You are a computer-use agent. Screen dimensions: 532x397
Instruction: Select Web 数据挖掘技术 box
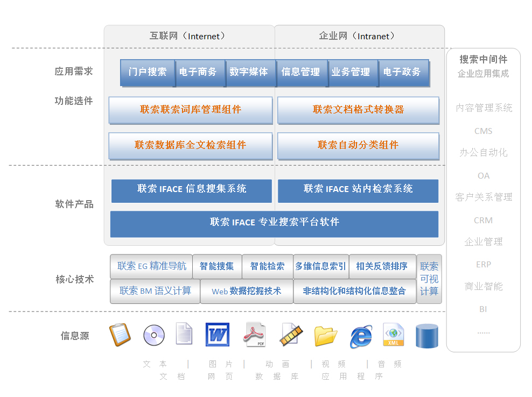[x=246, y=291]
